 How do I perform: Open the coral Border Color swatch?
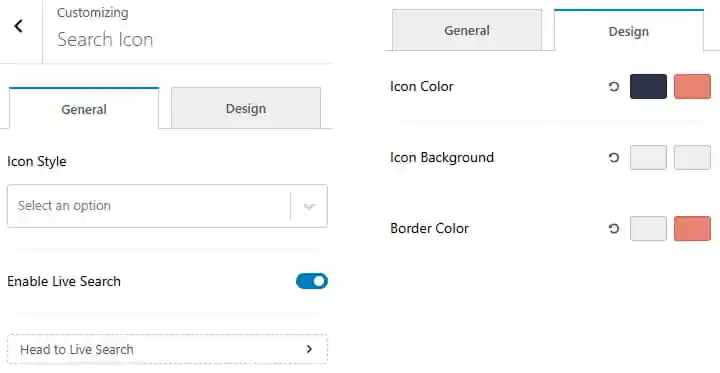[692, 228]
